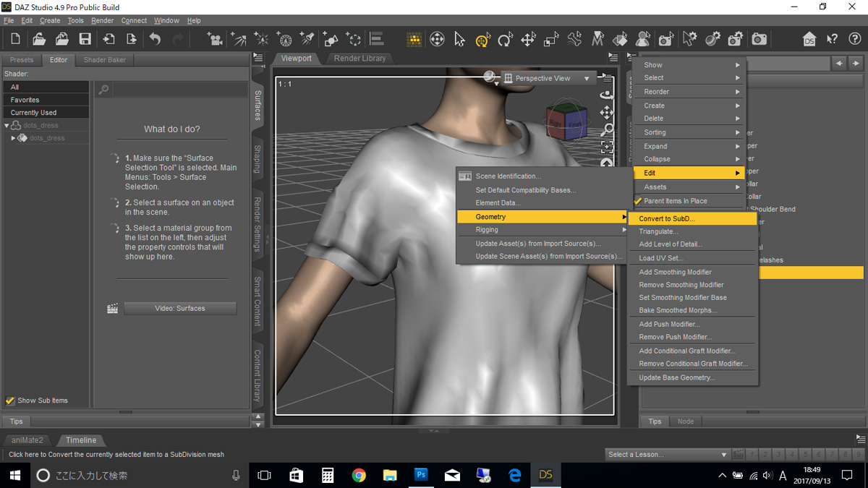Select the Region Navigator figure tool
Viewport: 868px width, 488px height.
643,39
